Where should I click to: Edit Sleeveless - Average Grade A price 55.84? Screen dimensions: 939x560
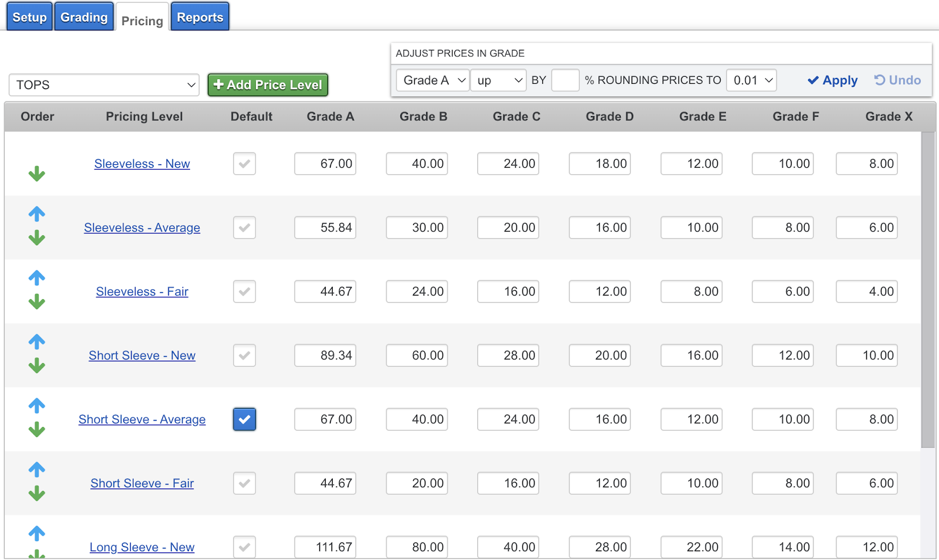click(x=325, y=228)
